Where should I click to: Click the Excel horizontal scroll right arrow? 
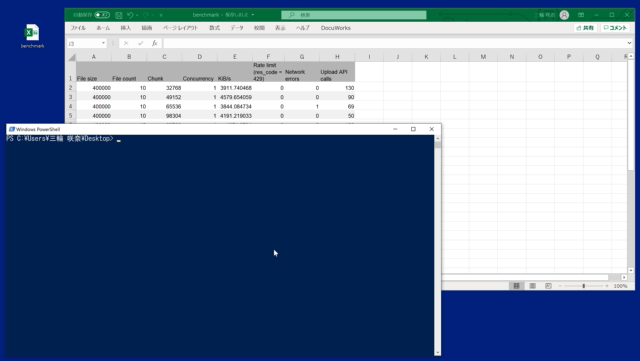(x=624, y=277)
